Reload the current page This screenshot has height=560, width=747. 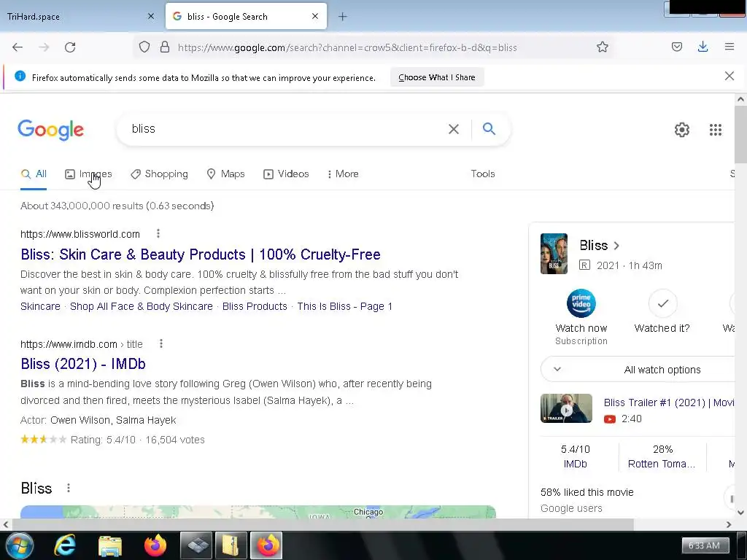coord(70,47)
